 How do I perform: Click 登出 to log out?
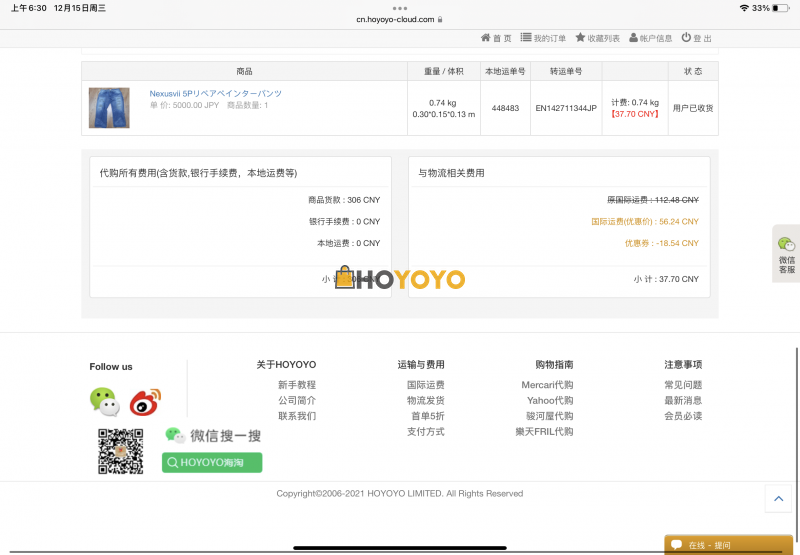coord(696,38)
